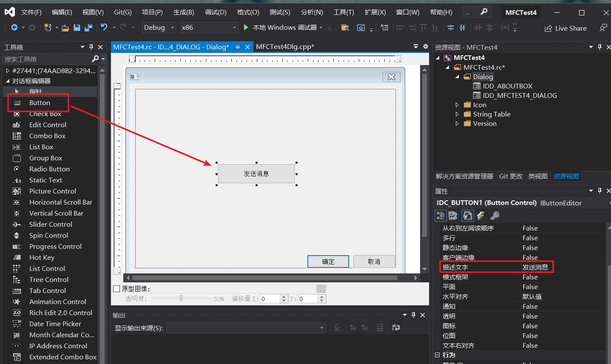Switch to the 类视图 tab
The height and width of the screenshot is (364, 611).
coord(538,176)
